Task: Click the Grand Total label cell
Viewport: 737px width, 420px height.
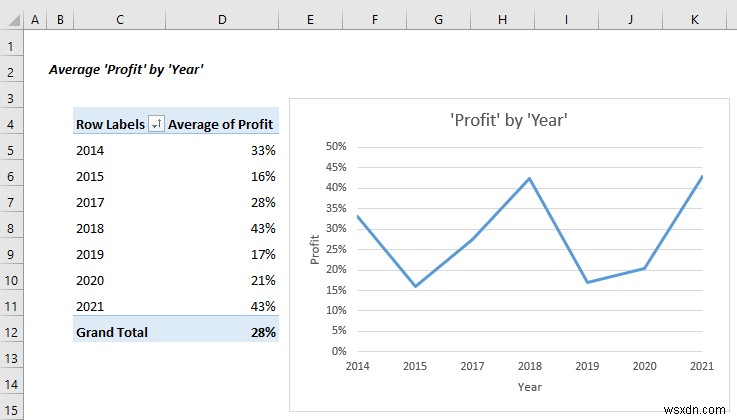Action: [110, 332]
